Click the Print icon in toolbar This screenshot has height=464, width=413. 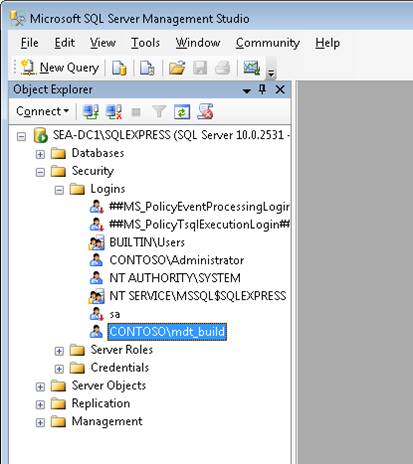222,68
